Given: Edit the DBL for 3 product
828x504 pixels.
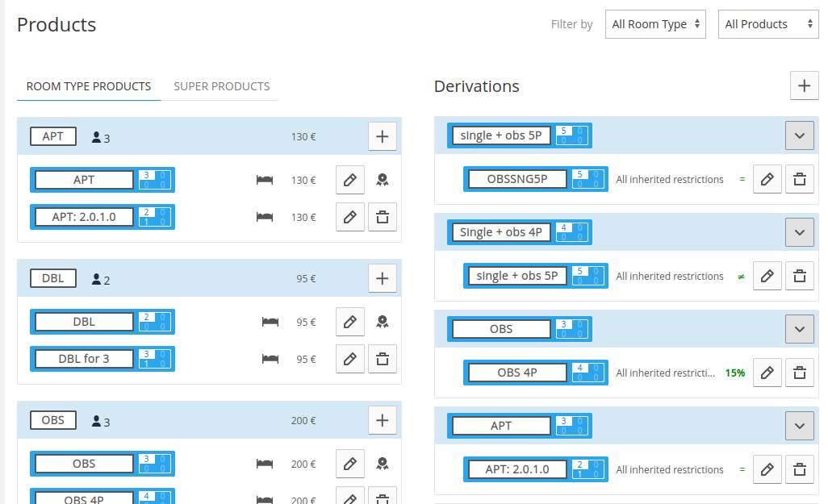Looking at the screenshot, I should 349,359.
